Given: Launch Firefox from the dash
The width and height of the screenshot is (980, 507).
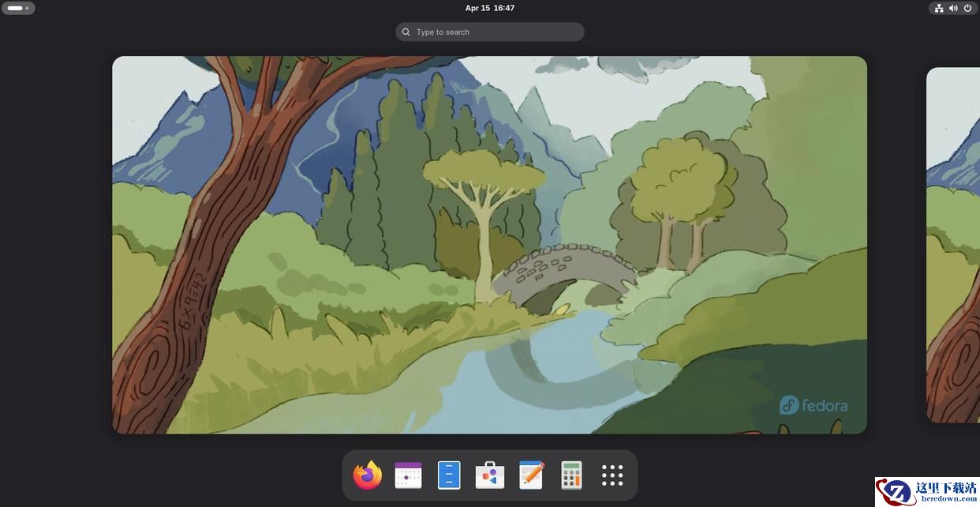Looking at the screenshot, I should click(x=367, y=475).
